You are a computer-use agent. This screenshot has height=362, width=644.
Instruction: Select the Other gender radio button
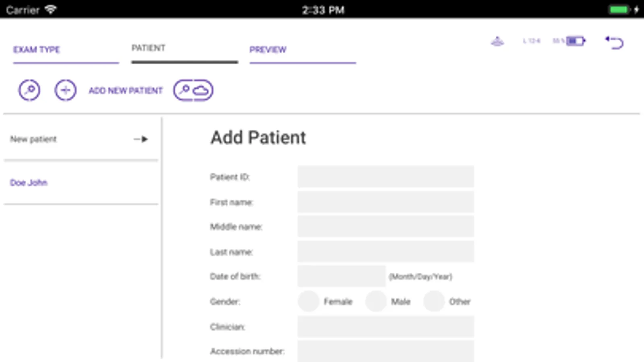[x=434, y=301]
